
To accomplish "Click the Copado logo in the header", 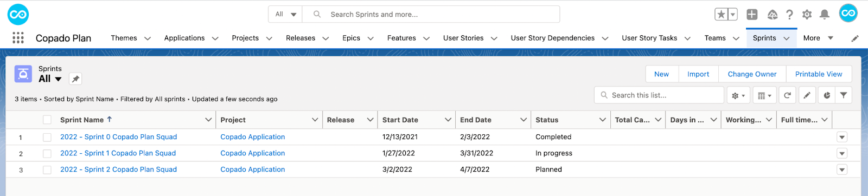I will tap(18, 15).
